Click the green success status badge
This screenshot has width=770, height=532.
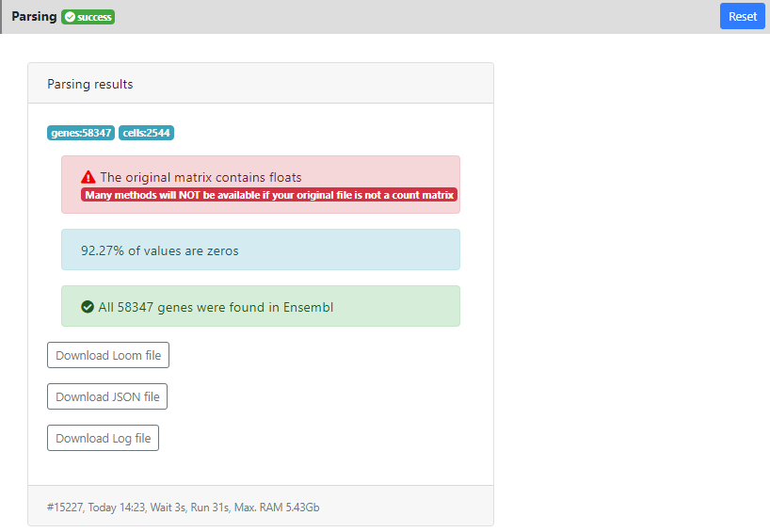88,17
